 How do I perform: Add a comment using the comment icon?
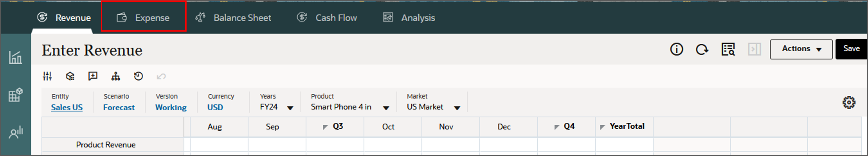click(93, 76)
